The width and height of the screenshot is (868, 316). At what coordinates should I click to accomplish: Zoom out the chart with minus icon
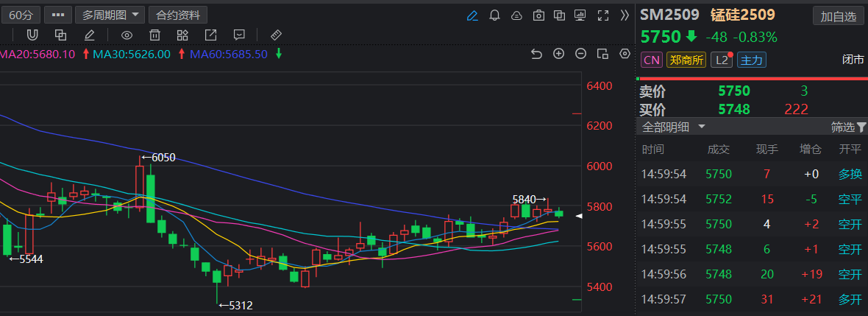click(580, 54)
